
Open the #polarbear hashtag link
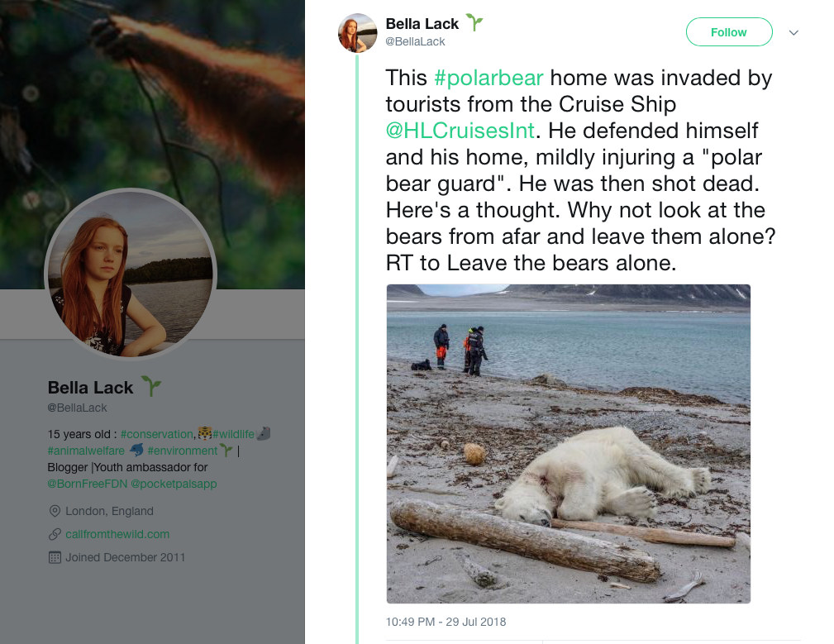point(488,79)
